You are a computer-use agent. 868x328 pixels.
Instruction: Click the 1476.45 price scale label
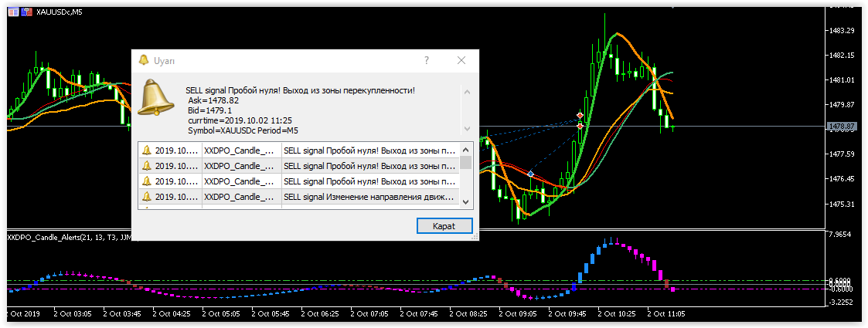[842, 178]
